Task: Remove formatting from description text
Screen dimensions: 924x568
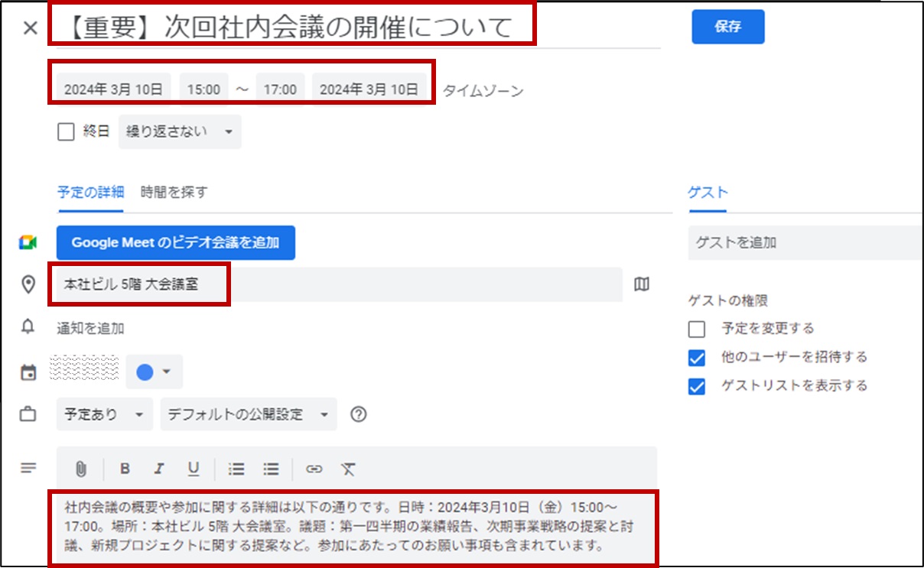Action: coord(348,469)
